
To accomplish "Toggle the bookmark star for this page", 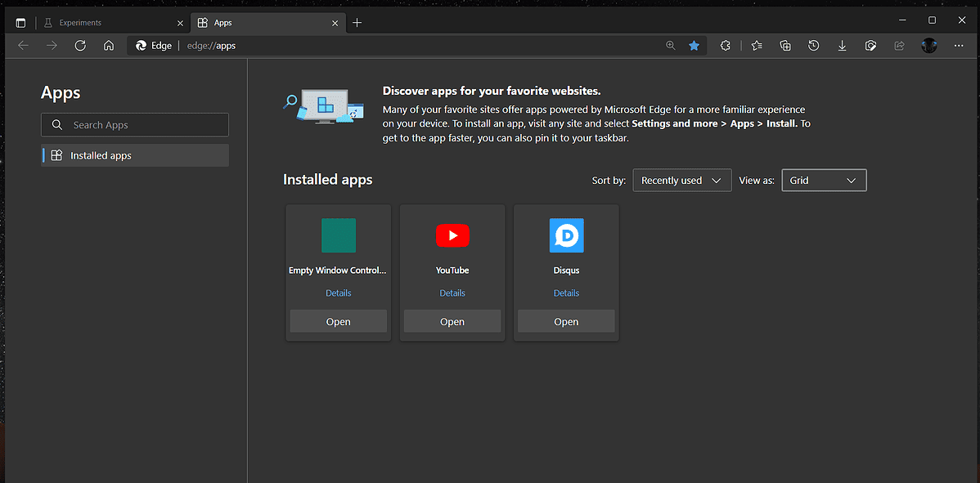I will coord(694,45).
